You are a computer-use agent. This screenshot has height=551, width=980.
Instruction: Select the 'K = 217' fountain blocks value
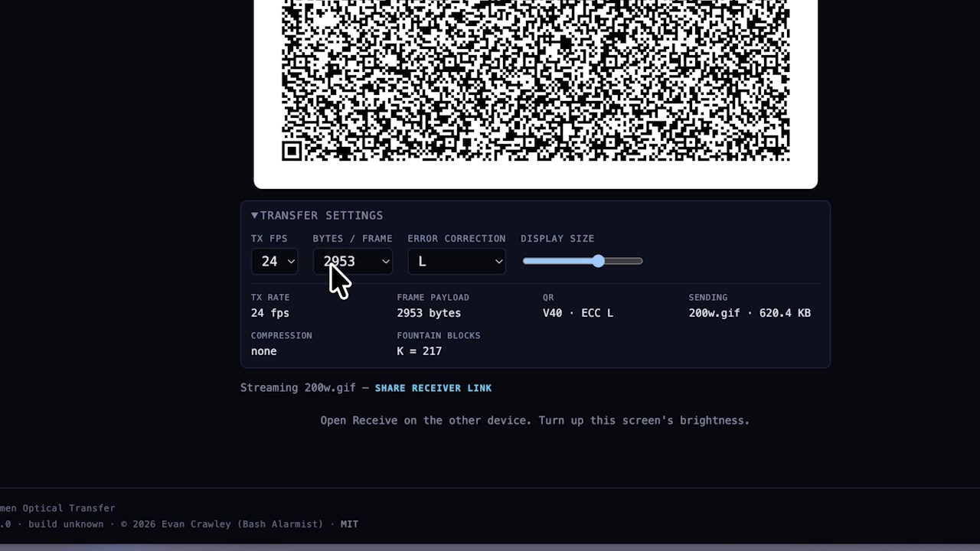(x=419, y=351)
